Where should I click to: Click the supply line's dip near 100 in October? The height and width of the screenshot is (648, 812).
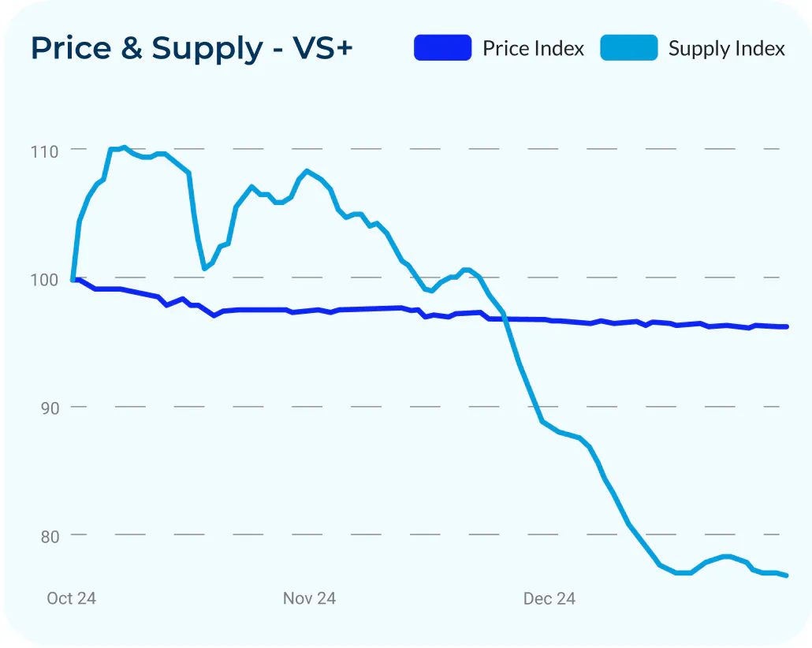tap(204, 268)
